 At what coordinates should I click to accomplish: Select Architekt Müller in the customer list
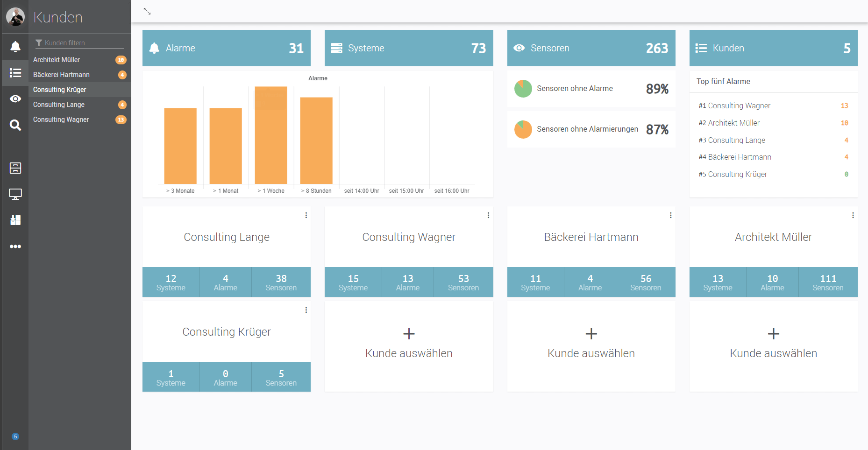57,60
